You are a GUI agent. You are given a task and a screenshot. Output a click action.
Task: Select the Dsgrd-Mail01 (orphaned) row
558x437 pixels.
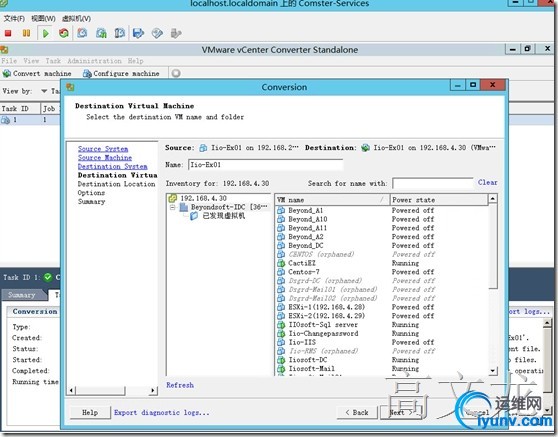point(381,289)
